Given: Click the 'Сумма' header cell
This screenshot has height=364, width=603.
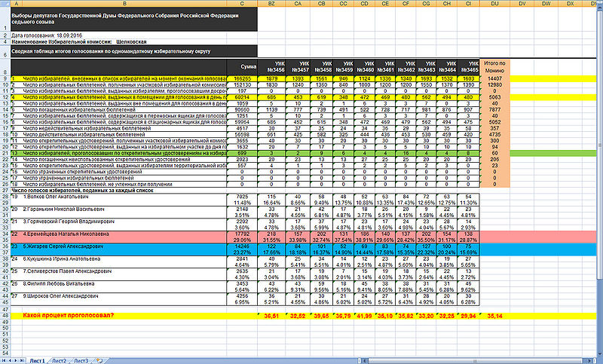Looking at the screenshot, I should coord(242,66).
